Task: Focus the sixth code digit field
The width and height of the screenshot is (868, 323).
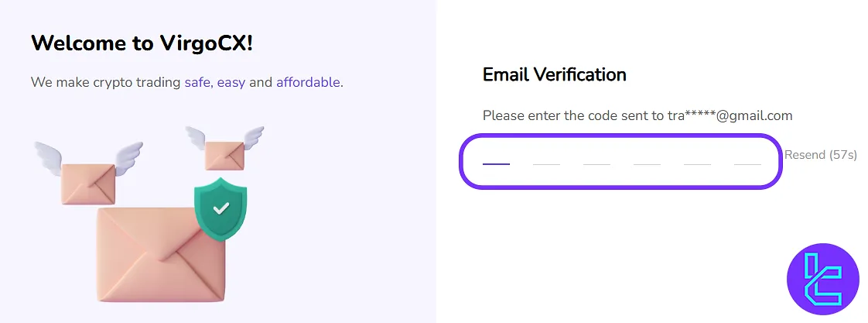Action: (747, 157)
